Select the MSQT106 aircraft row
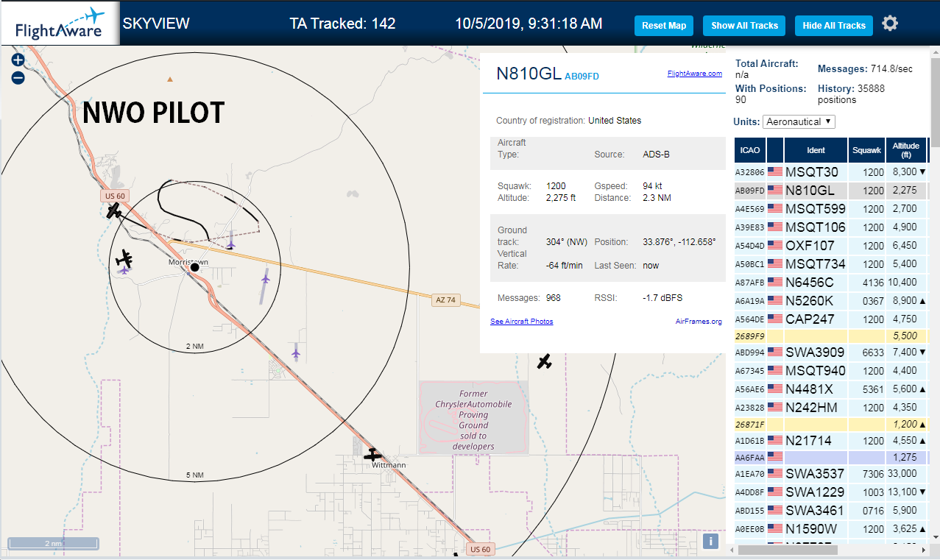 831,227
